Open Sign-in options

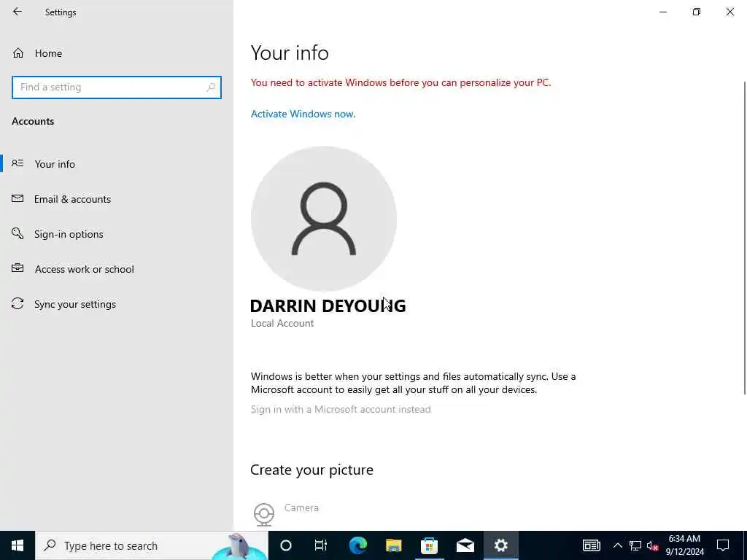pyautogui.click(x=69, y=234)
